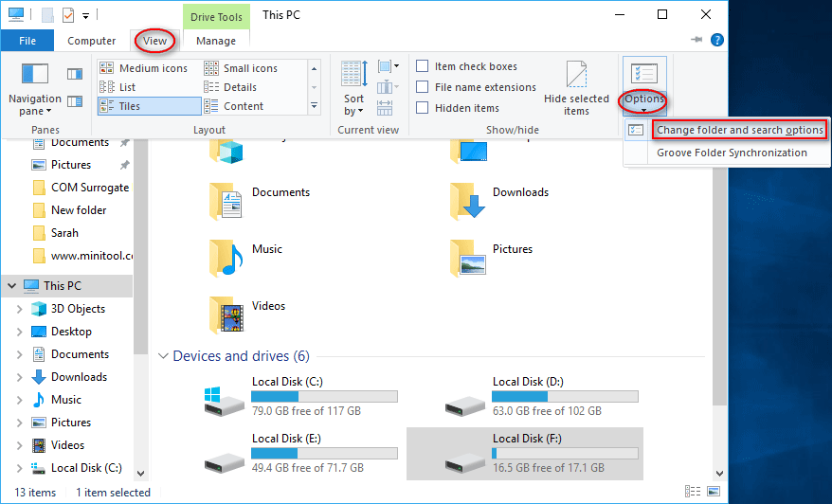
Task: Switch to the Manage ribbon tab
Action: pos(216,41)
